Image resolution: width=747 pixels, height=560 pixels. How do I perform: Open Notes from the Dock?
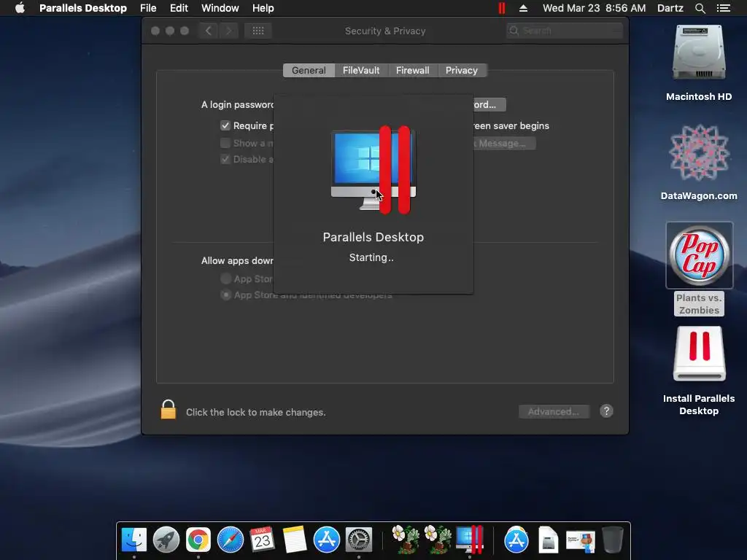coord(295,540)
